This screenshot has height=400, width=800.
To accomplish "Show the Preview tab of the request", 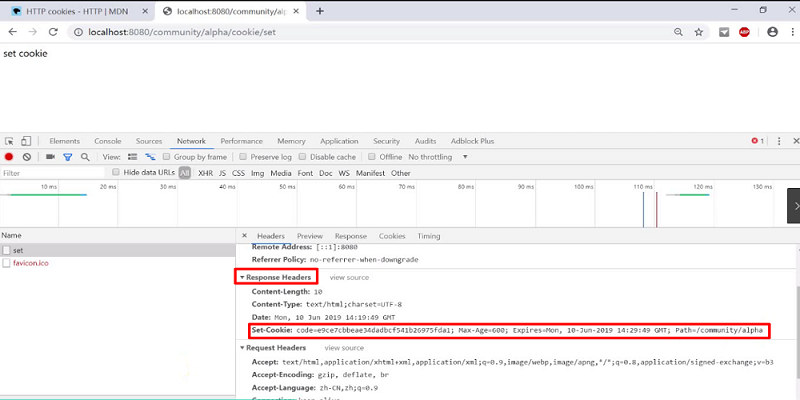I will (310, 236).
